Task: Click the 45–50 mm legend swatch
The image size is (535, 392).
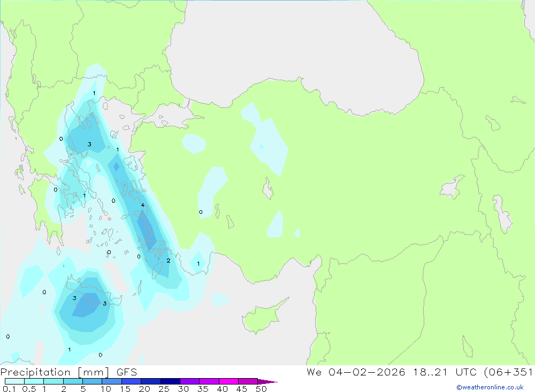Action: [248, 381]
